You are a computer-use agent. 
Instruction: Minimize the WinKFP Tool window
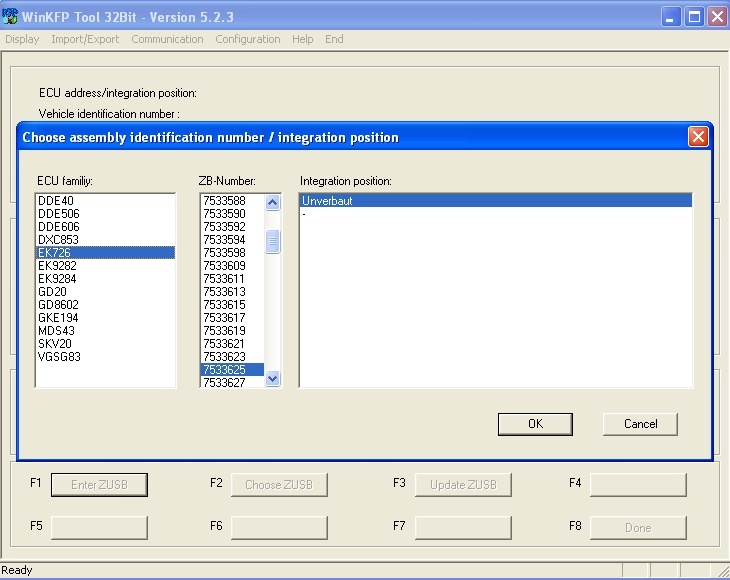(671, 17)
